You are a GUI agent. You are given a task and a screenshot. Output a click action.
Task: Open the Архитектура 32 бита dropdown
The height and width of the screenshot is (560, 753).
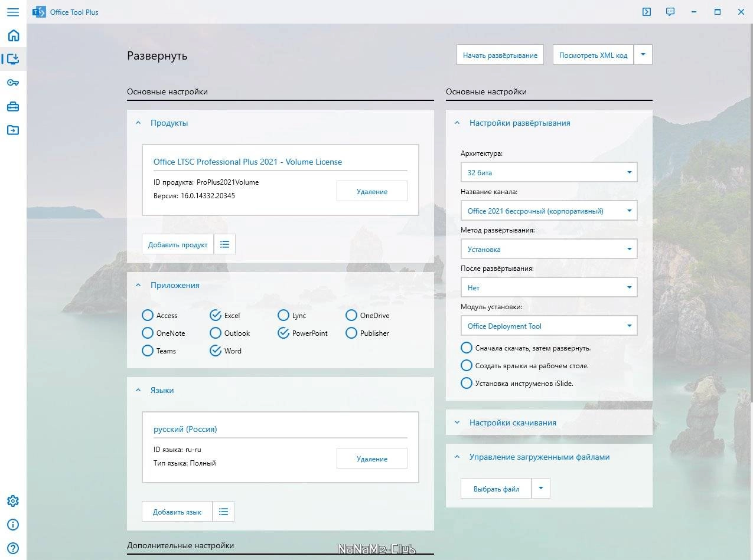549,172
